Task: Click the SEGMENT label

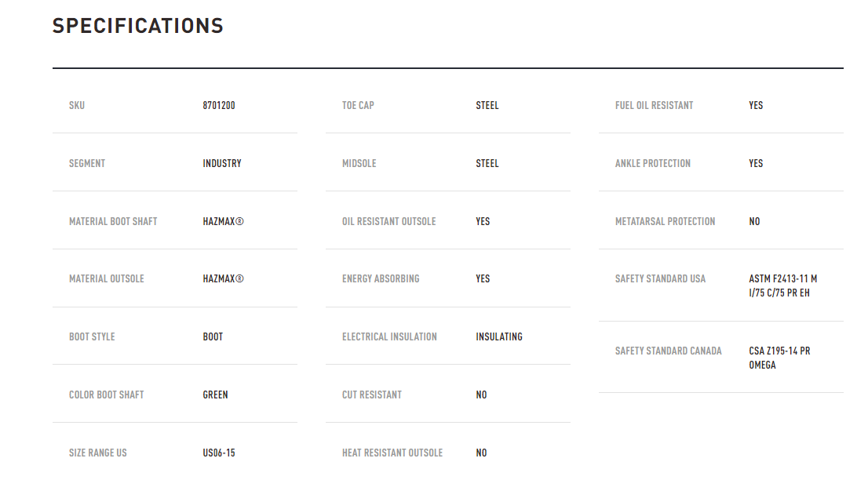Action: tap(87, 164)
